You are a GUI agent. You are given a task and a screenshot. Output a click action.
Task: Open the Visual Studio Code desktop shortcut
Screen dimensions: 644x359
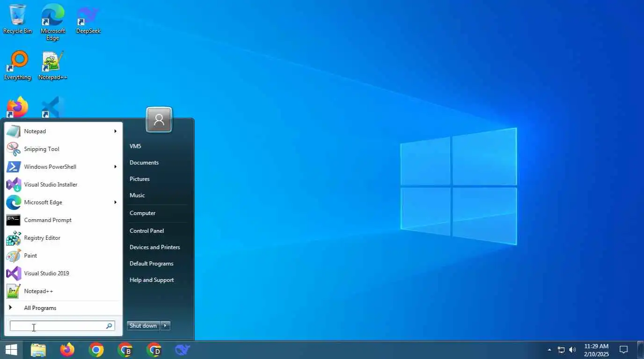(52, 108)
